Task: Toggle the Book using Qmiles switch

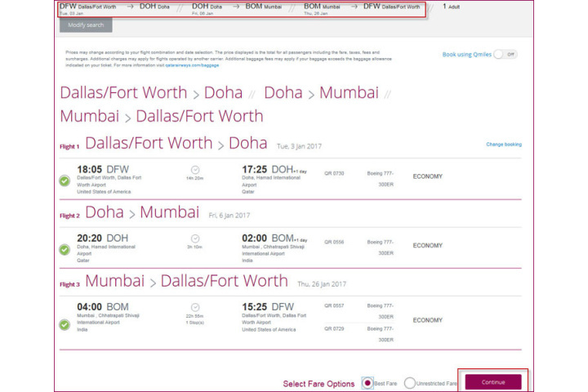Action: coord(506,55)
